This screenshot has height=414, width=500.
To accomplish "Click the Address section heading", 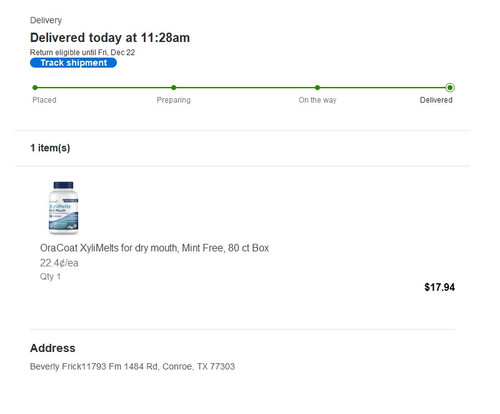I will [x=53, y=348].
